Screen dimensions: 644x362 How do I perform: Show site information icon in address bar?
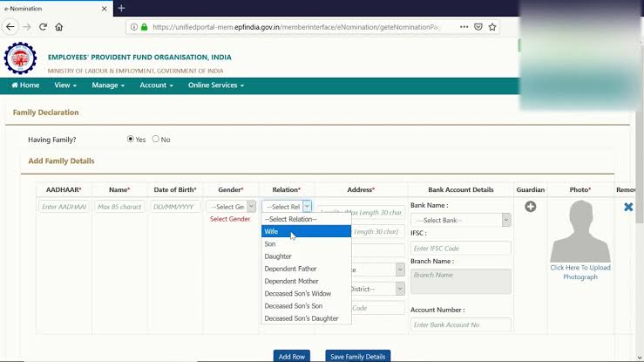pyautogui.click(x=134, y=27)
